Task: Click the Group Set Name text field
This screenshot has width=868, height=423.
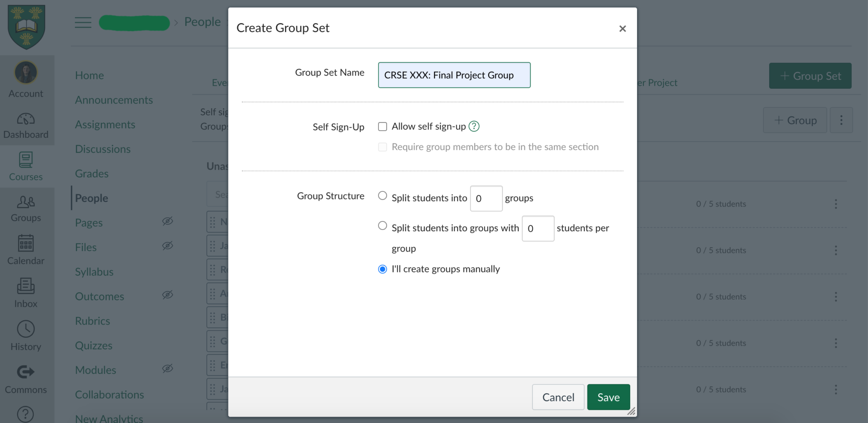Action: tap(453, 75)
